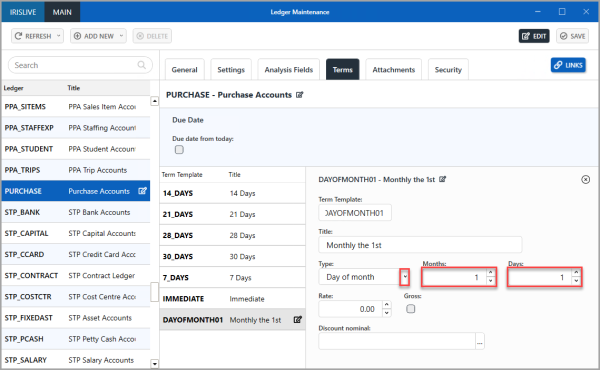Expand the Add New button dropdown arrow
This screenshot has height=370, width=600.
click(x=121, y=36)
